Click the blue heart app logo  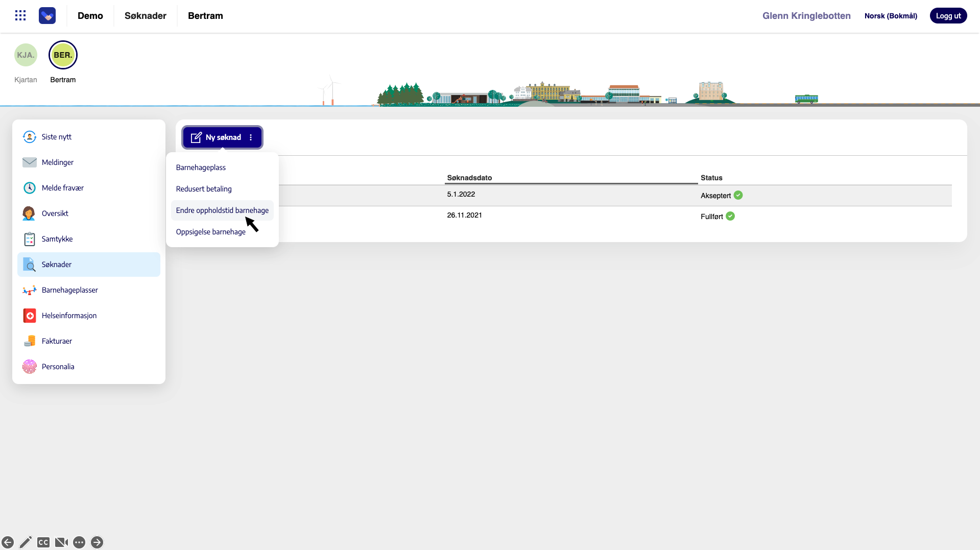(47, 16)
